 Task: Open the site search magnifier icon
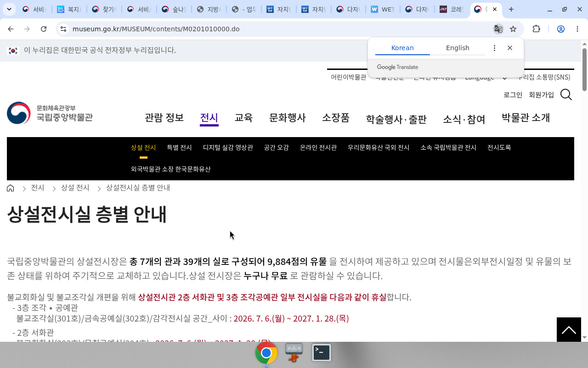(566, 95)
